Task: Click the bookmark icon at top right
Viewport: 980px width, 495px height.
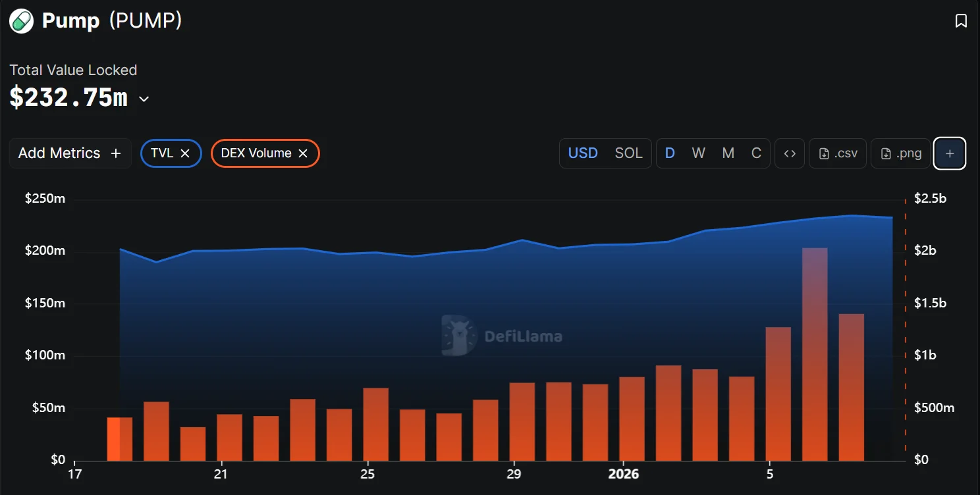Action: point(960,20)
